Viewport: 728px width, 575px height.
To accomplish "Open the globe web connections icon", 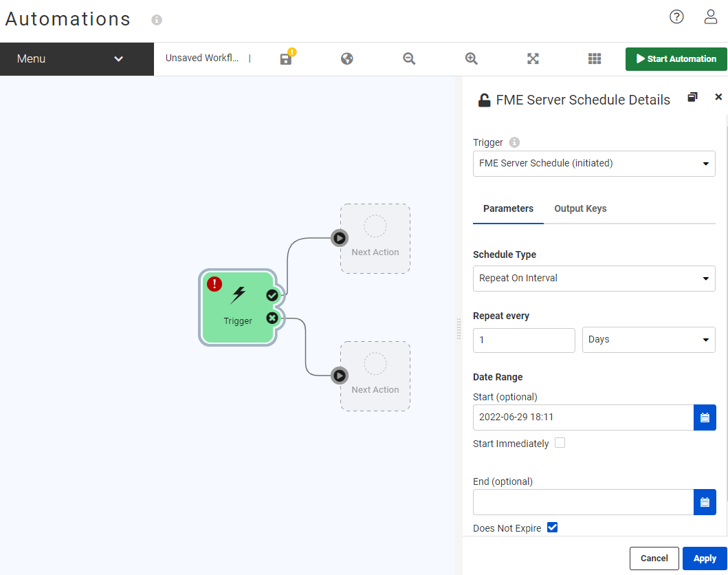I will point(347,59).
